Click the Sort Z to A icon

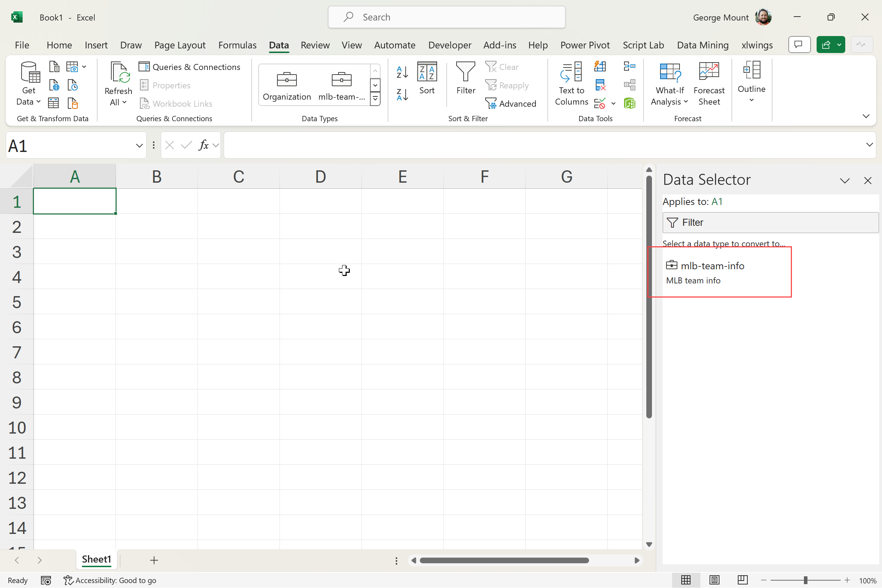point(402,94)
